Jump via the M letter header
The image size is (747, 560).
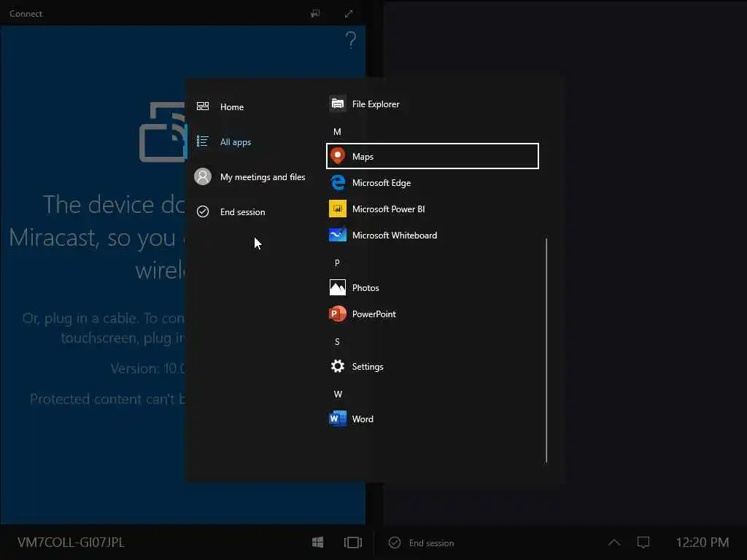(x=337, y=132)
